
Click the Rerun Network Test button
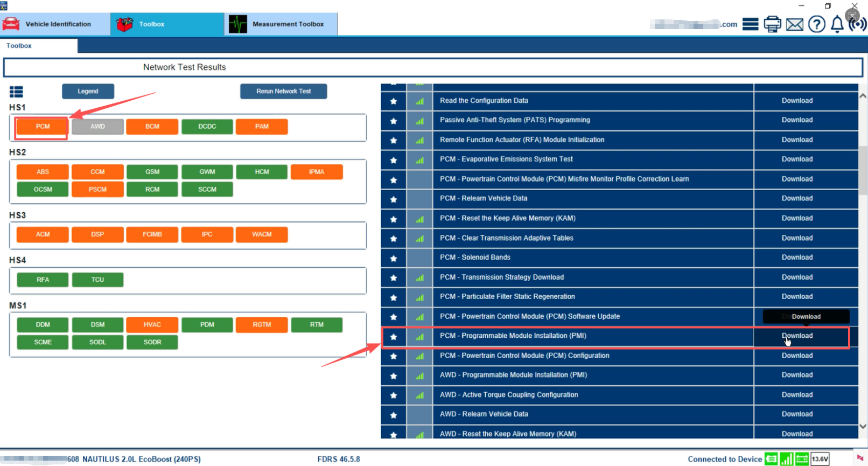[283, 92]
